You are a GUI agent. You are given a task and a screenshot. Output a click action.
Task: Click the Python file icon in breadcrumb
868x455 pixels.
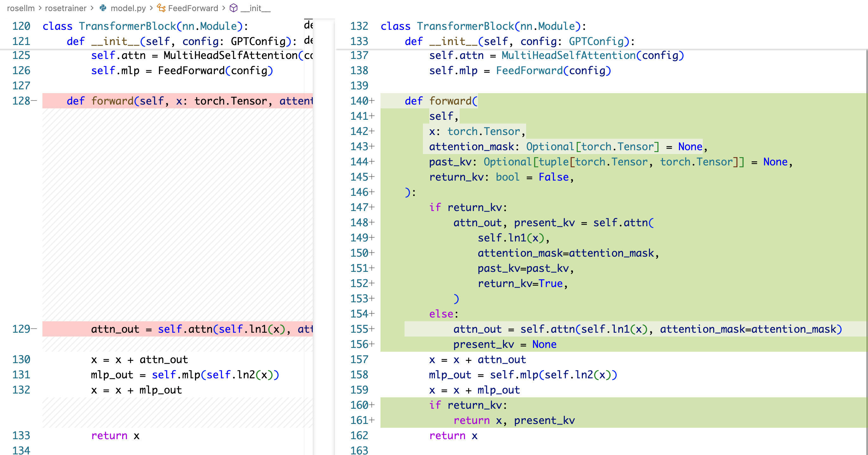[x=103, y=8]
